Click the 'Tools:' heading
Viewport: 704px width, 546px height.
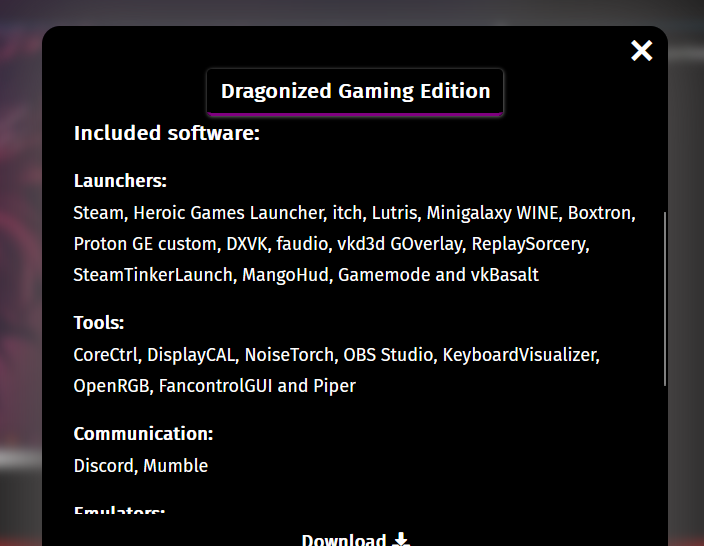coord(99,323)
